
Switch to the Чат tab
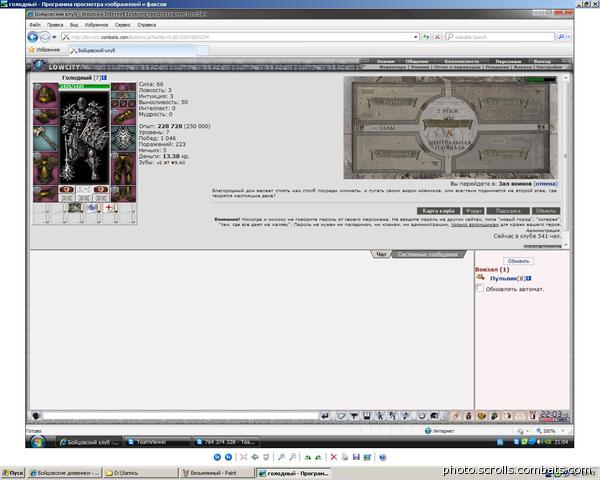pos(381,254)
